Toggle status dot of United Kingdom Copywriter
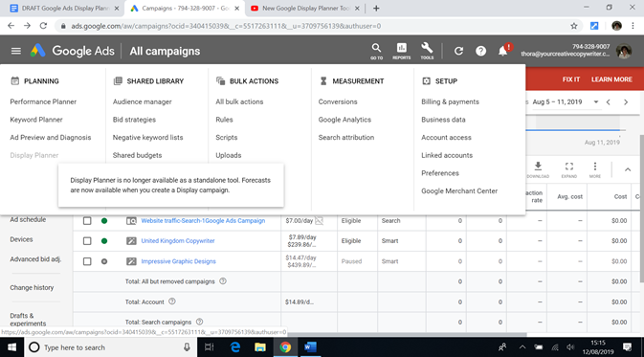 104,241
